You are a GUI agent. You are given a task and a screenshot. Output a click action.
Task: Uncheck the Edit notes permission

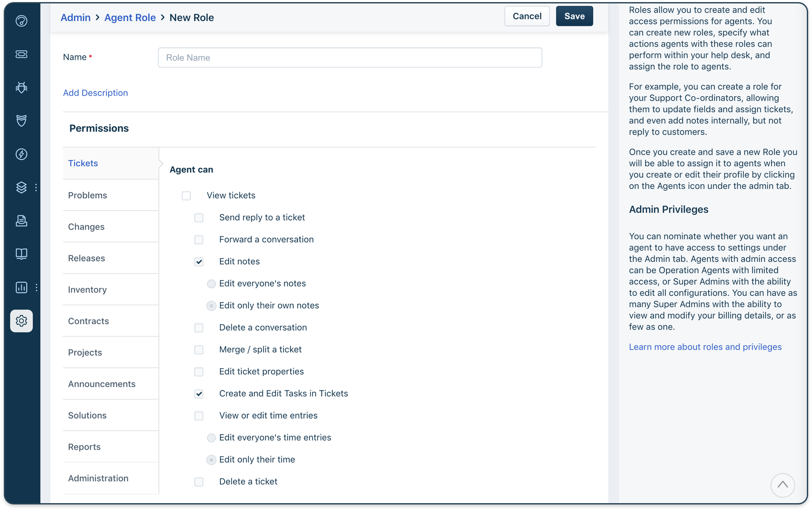(x=199, y=261)
